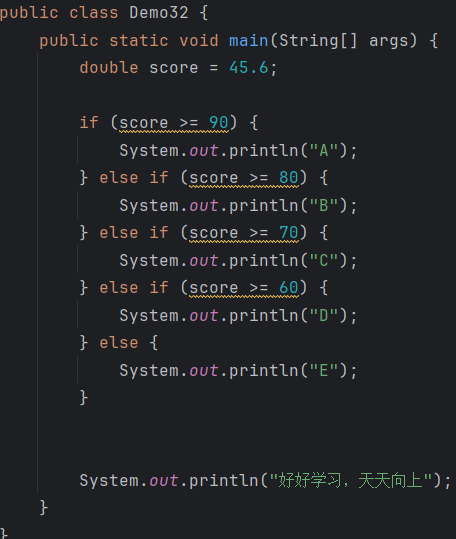The width and height of the screenshot is (456, 539).
Task: Click the string literal "C"
Action: (324, 261)
